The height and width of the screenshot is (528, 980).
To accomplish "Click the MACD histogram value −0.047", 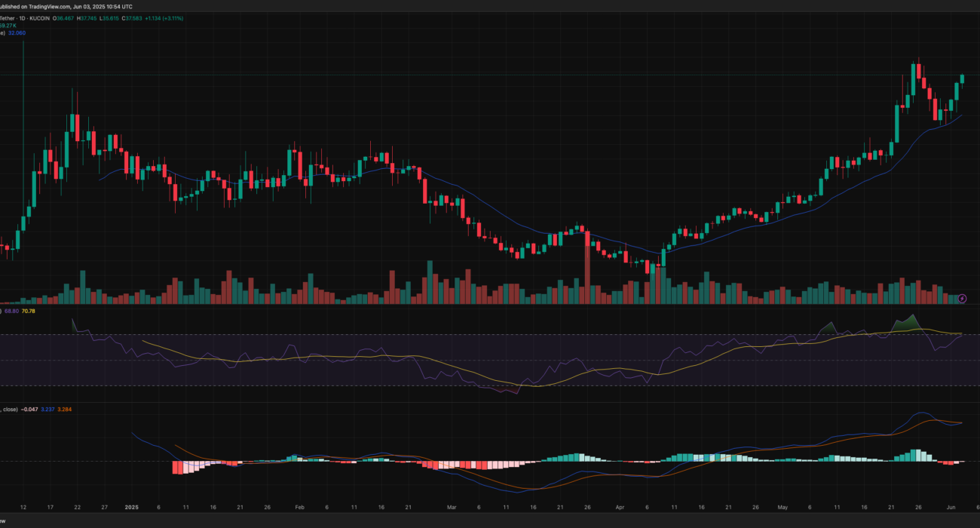I will [x=30, y=410].
